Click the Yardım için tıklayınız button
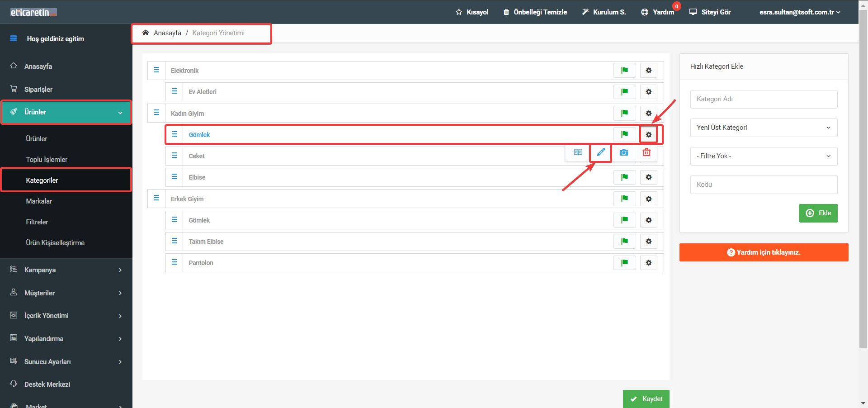The width and height of the screenshot is (868, 408). coord(764,252)
